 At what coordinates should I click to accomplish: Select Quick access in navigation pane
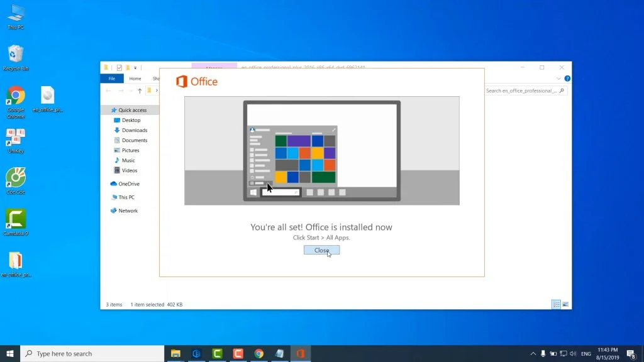132,110
